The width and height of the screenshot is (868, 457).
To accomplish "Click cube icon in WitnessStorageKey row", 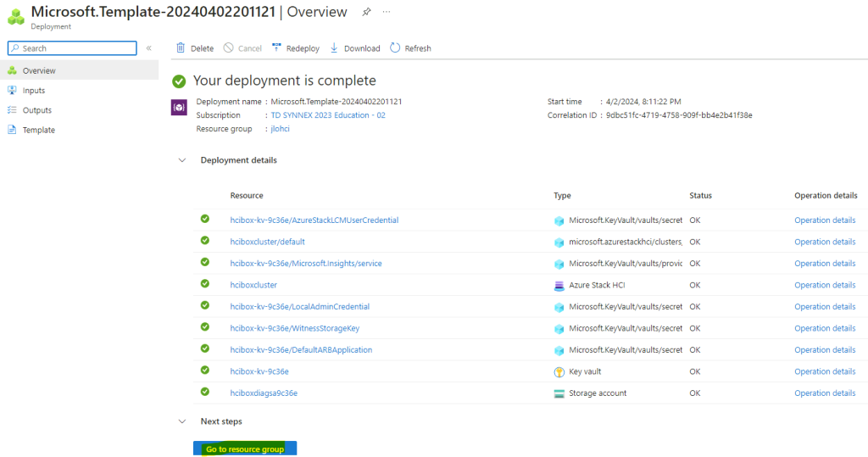I will tap(559, 328).
